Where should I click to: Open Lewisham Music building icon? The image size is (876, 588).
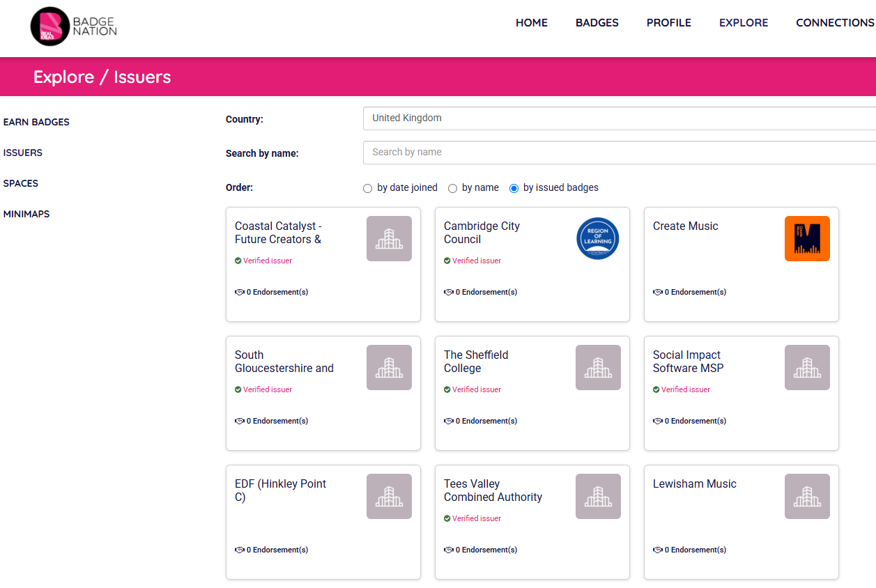click(807, 496)
